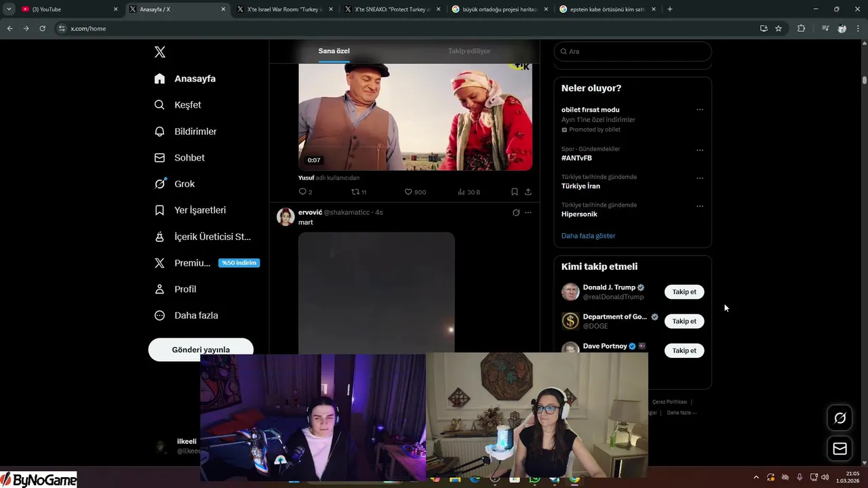868x488 pixels.
Task: Open Sohbet messages in the sidebar
Action: 179,157
